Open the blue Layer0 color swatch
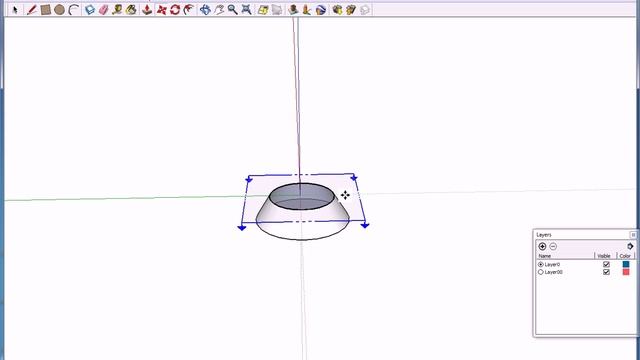The width and height of the screenshot is (640, 360). click(626, 264)
